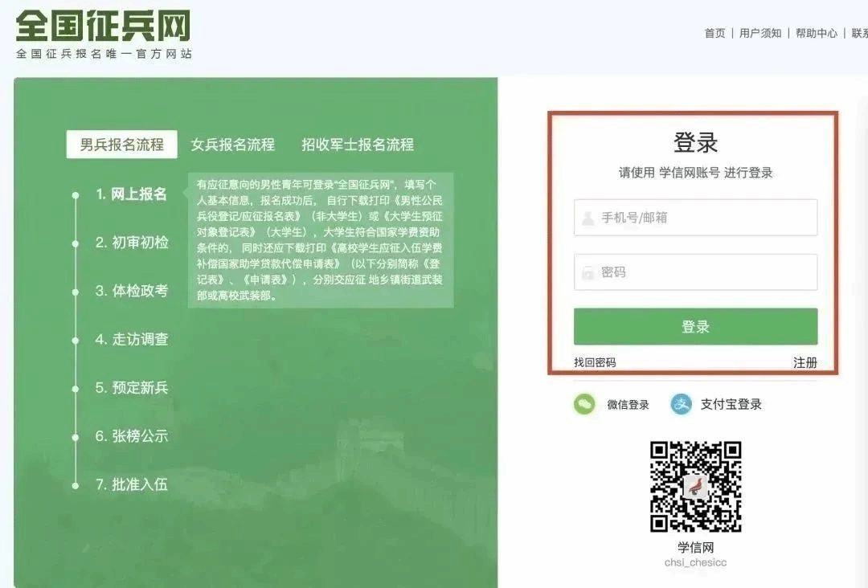Select step 7. 批准入伍
Image resolution: width=868 pixels, height=588 pixels.
(x=132, y=484)
